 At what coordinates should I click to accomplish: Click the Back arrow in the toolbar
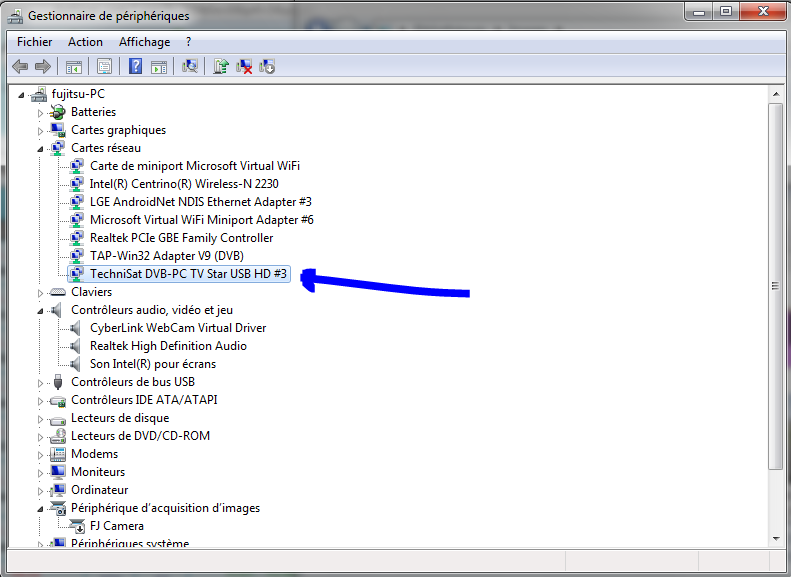[19, 67]
